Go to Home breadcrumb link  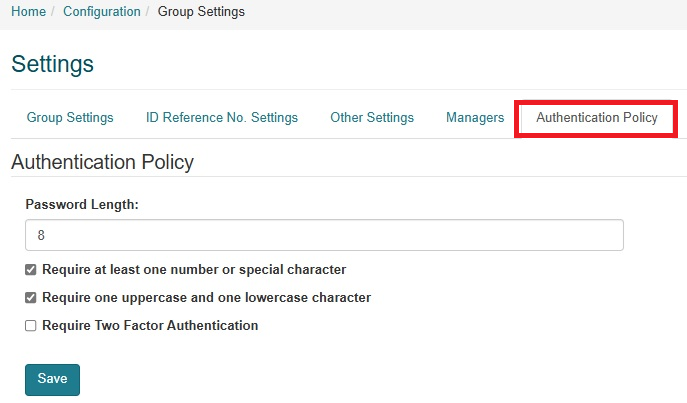click(28, 11)
